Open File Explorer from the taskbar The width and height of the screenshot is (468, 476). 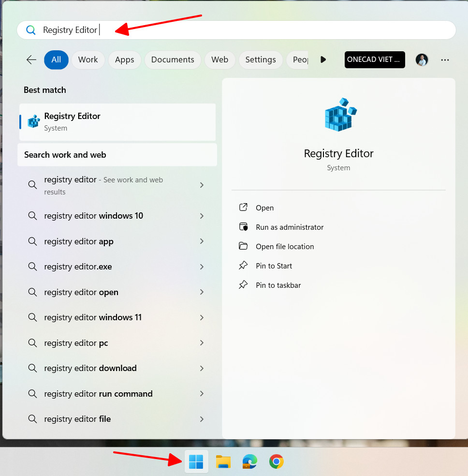coord(223,462)
